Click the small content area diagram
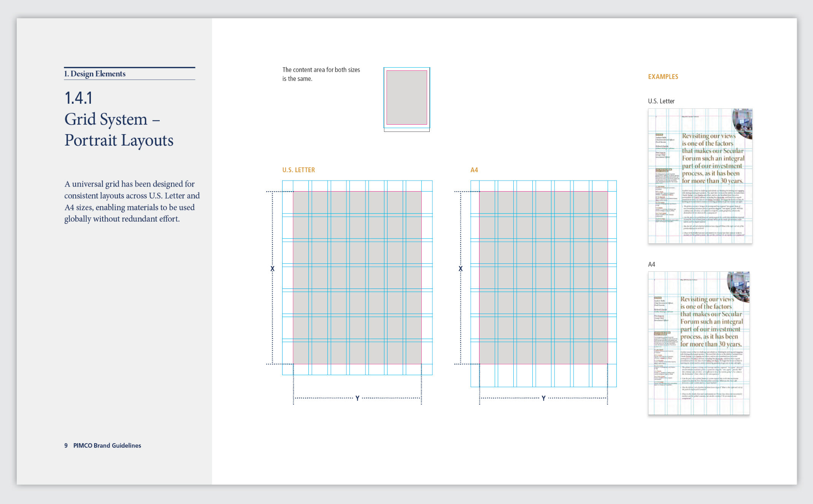Image resolution: width=813 pixels, height=504 pixels. pos(406,99)
